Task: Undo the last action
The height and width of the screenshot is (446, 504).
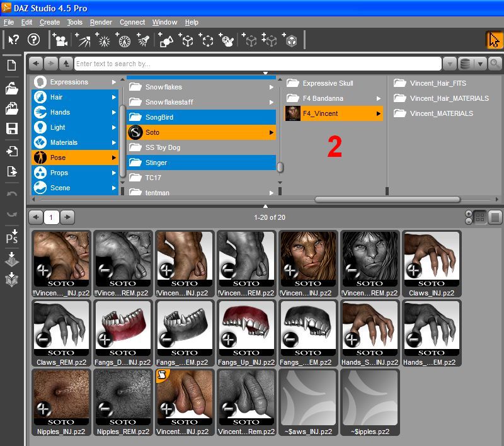Action: click(12, 194)
